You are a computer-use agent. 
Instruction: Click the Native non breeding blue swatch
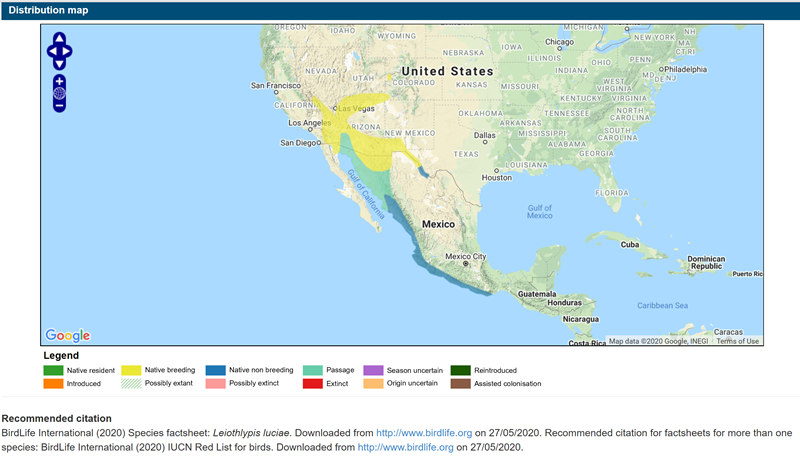[214, 370]
